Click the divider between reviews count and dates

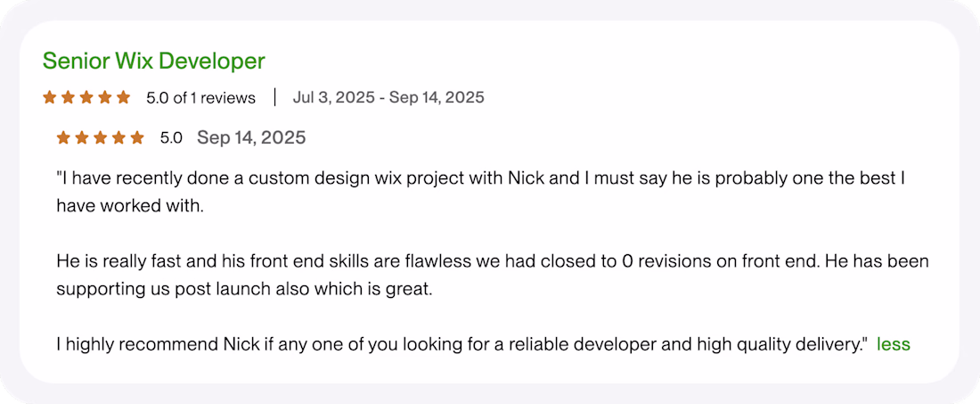coord(274,97)
